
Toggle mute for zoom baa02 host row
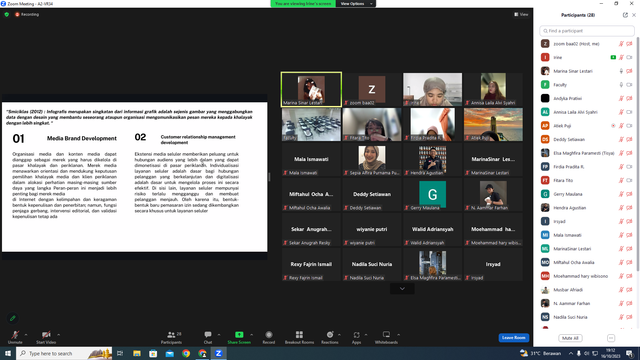(621, 44)
